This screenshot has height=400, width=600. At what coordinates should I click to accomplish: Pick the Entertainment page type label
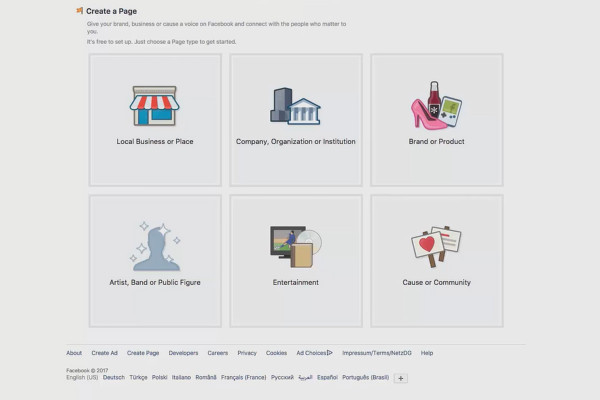point(295,282)
